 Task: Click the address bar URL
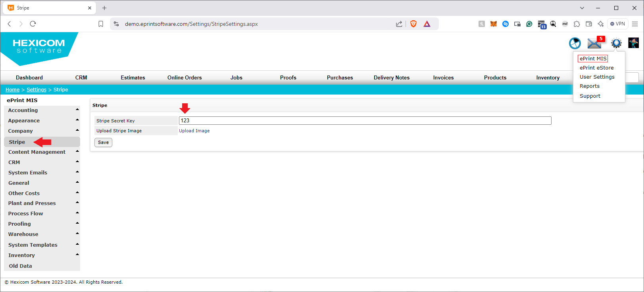click(191, 24)
